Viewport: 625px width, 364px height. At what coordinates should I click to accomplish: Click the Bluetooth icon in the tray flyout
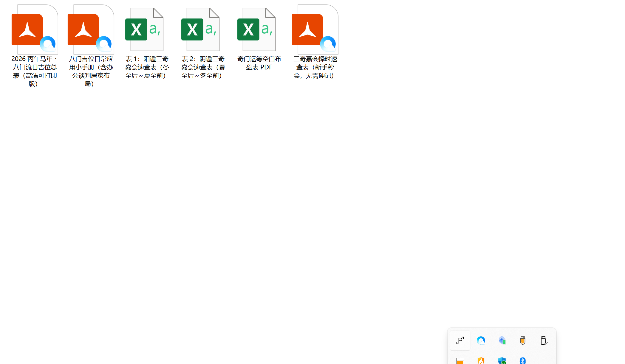tap(523, 362)
